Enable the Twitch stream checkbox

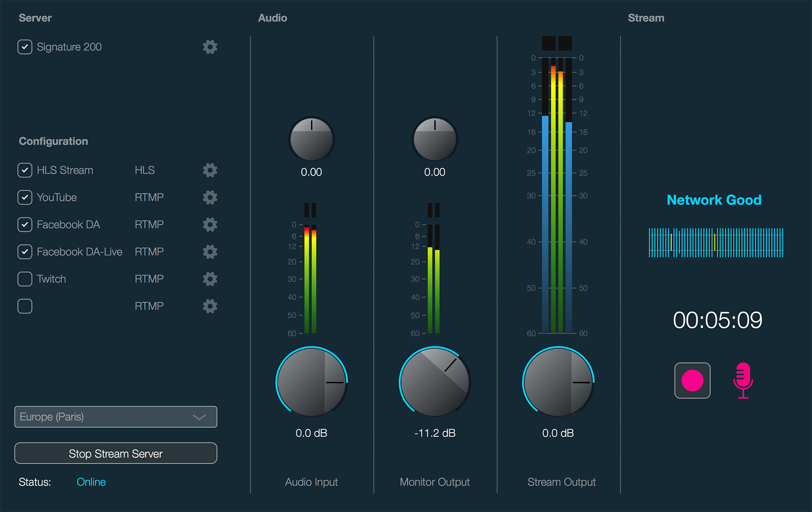click(x=25, y=279)
